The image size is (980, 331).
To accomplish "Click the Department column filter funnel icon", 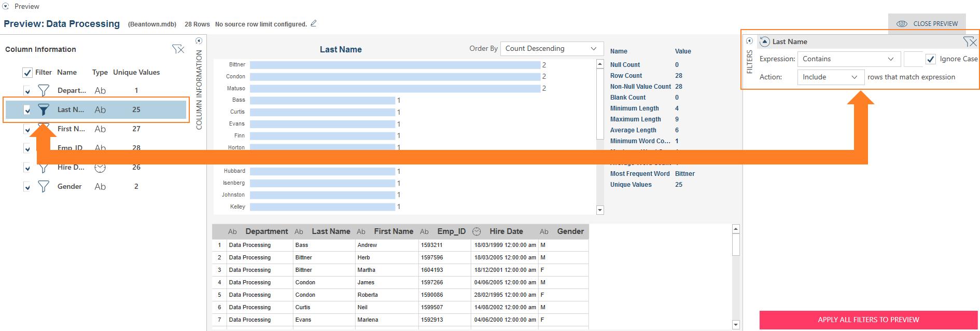I will pos(44,91).
